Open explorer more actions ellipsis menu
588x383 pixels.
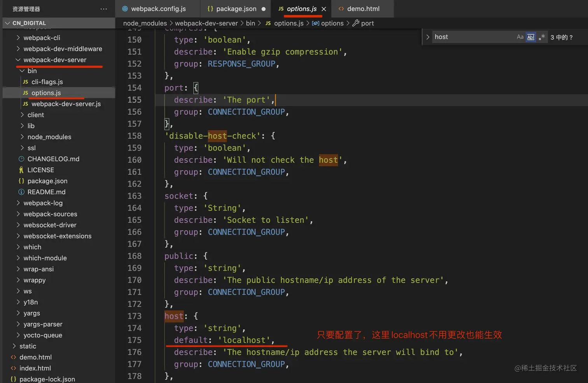[103, 9]
